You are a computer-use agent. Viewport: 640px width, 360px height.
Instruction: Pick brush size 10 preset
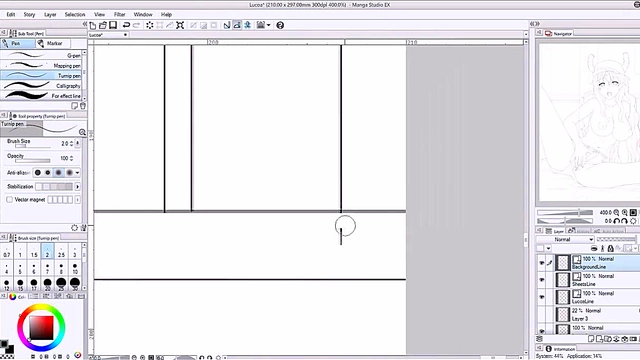pyautogui.click(x=75, y=269)
